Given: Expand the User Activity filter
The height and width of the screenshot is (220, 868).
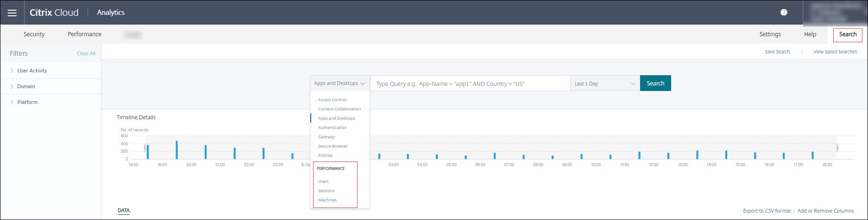Looking at the screenshot, I should coord(32,71).
